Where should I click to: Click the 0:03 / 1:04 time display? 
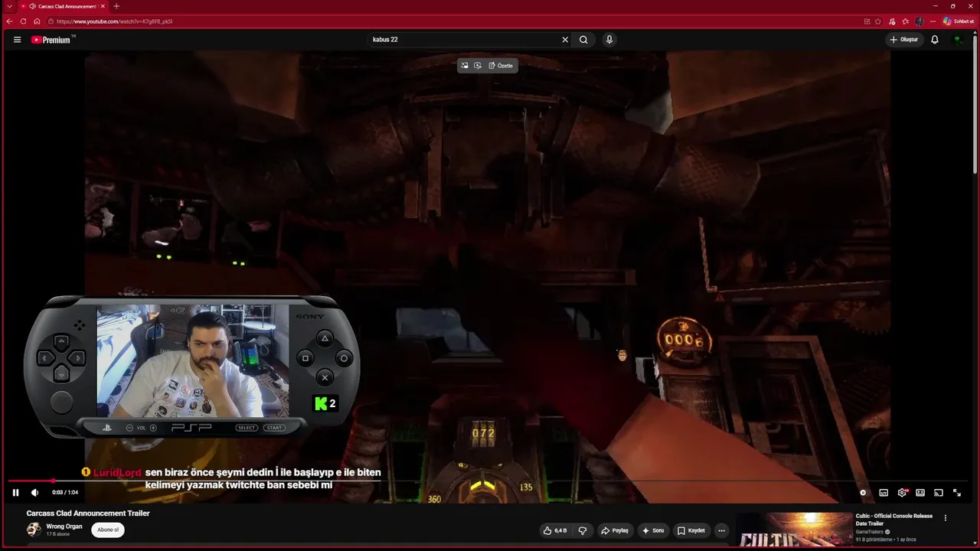point(65,493)
